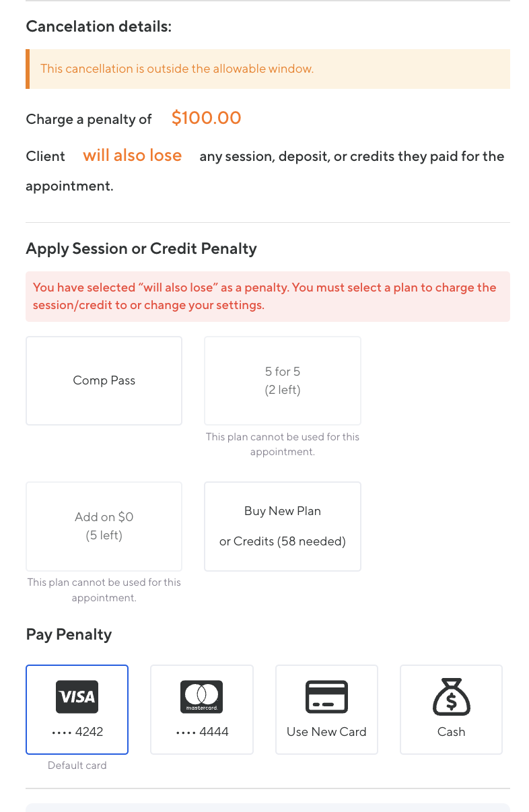The width and height of the screenshot is (529, 812).
Task: Choose the "Cash" payment label
Action: coord(451,732)
